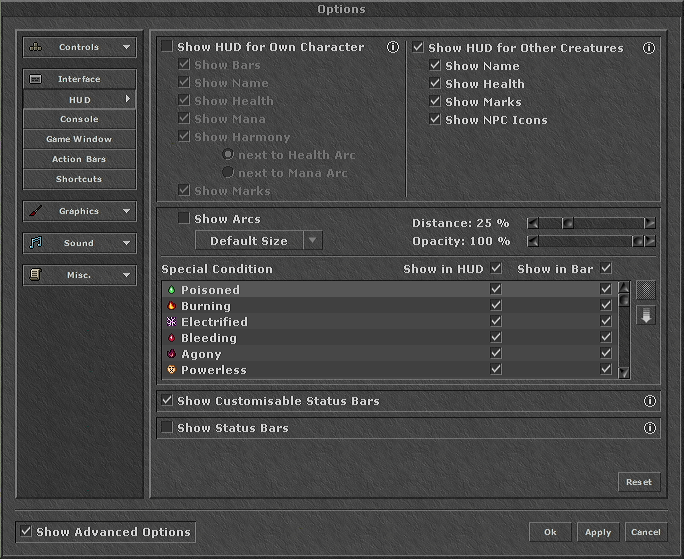Expand the Controls category arrow
The height and width of the screenshot is (559, 684).
[127, 47]
